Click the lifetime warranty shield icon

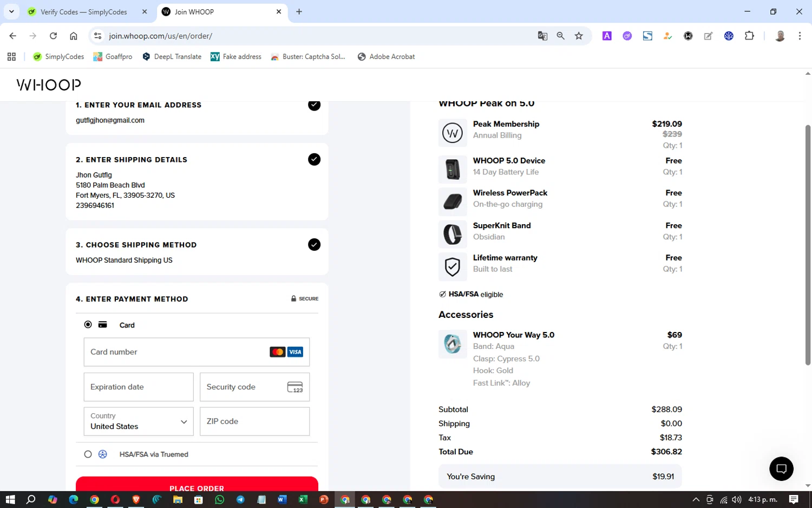pos(453,266)
